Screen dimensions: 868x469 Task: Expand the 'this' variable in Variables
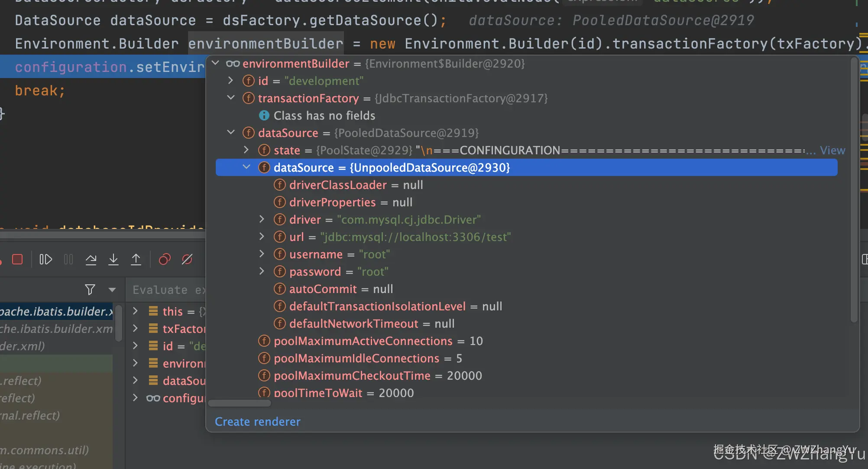tap(135, 311)
